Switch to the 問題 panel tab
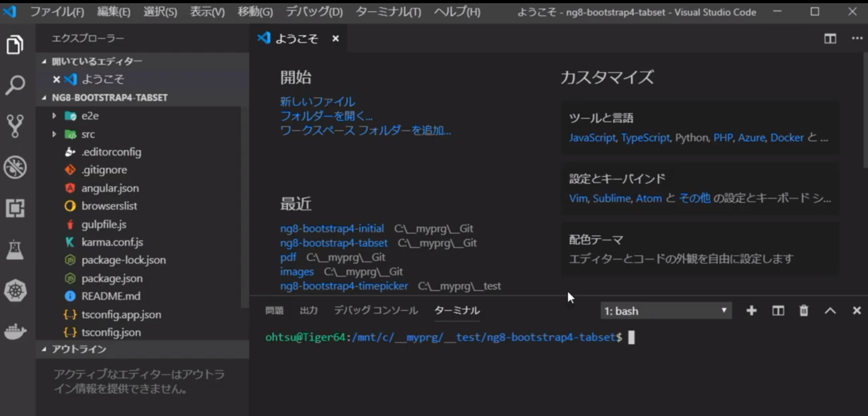868x416 pixels. tap(274, 311)
